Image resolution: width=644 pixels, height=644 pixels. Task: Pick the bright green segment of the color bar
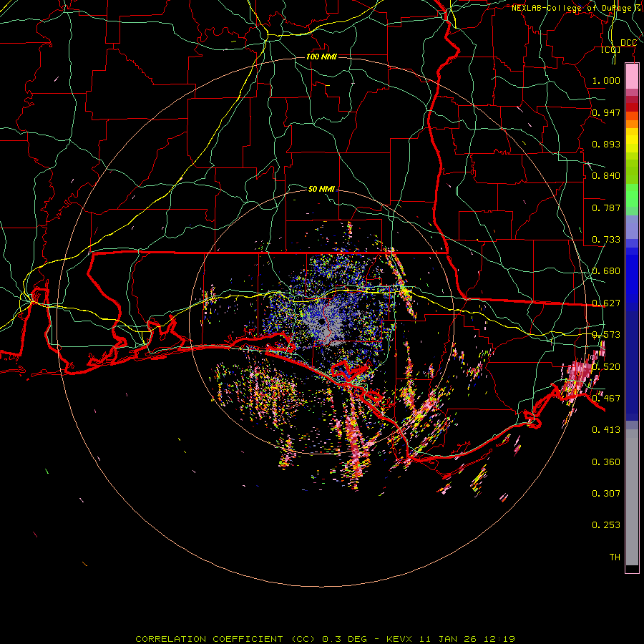[x=632, y=195]
